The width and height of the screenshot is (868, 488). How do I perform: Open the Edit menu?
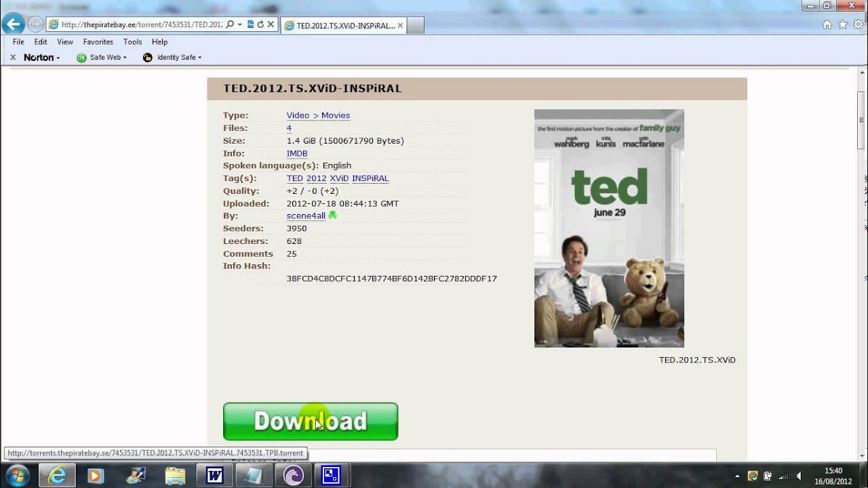[41, 42]
